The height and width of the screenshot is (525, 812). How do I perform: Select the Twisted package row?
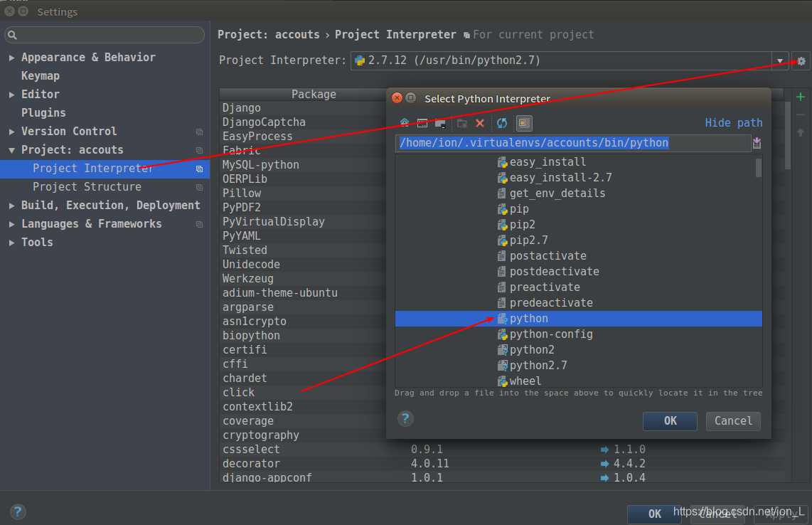point(304,250)
